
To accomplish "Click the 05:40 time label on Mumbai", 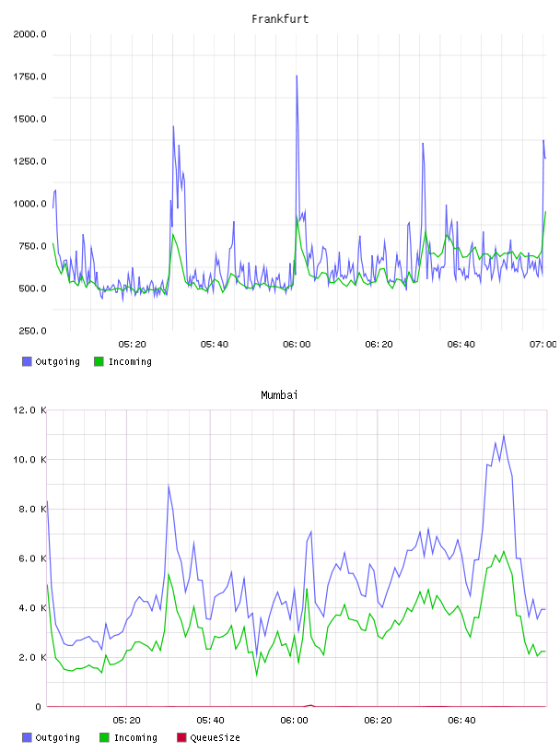I will coord(211,721).
